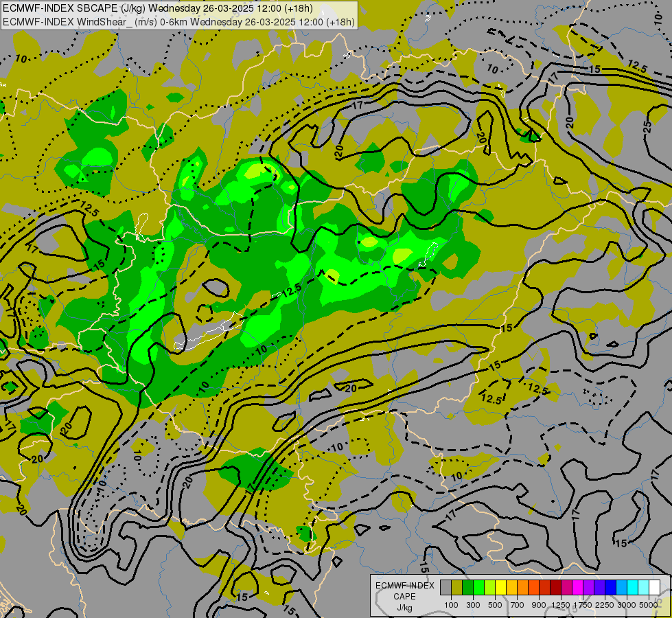Click the '3000' legend scale label
This screenshot has width=672, height=618.
[x=627, y=605]
